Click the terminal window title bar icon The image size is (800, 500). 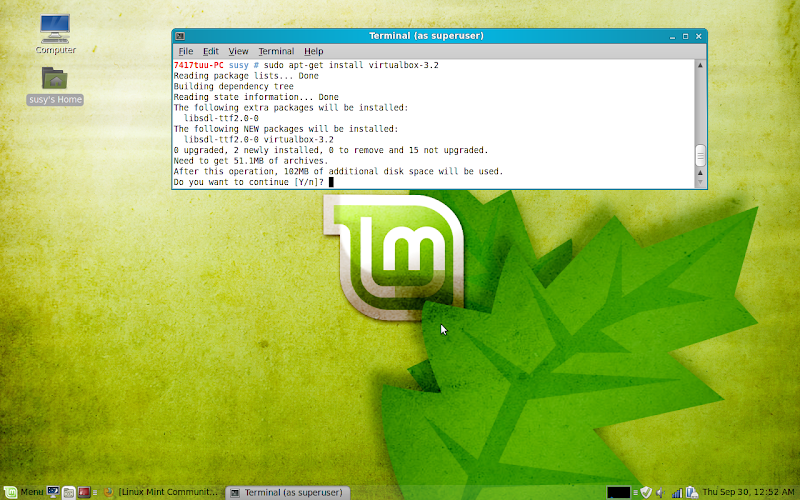180,36
